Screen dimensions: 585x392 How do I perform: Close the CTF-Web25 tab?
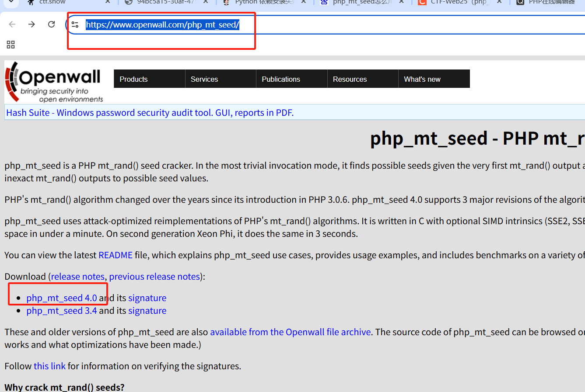point(499,2)
